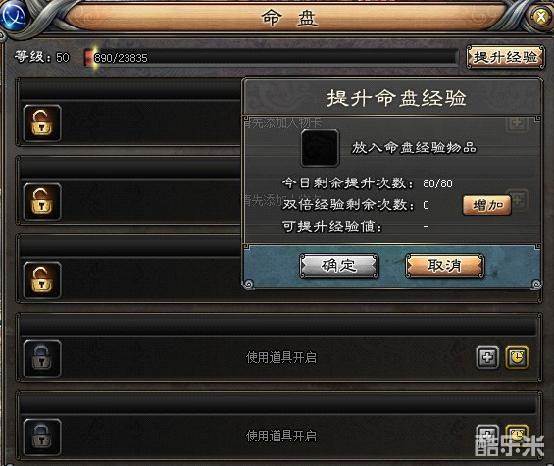Click clock icon in fourth slot row

517,358
